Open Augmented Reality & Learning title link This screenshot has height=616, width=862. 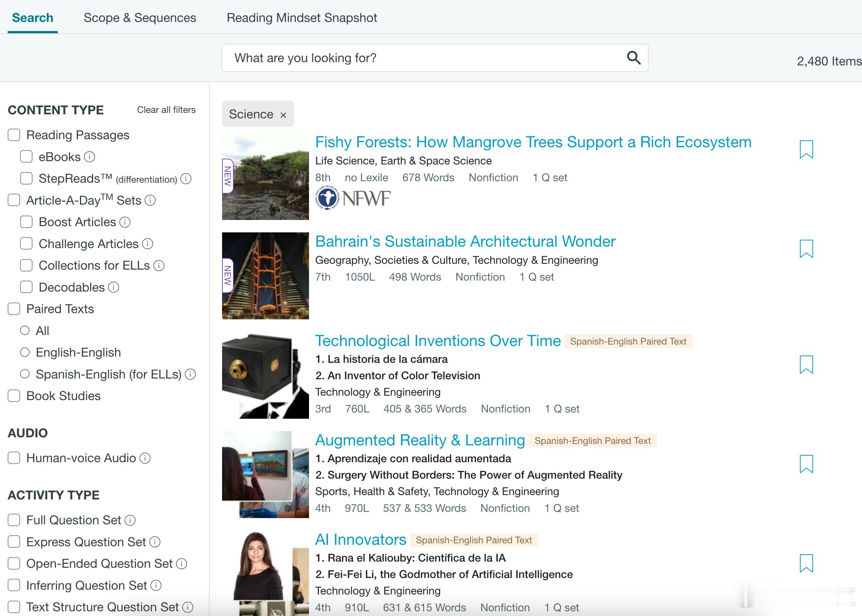[420, 440]
